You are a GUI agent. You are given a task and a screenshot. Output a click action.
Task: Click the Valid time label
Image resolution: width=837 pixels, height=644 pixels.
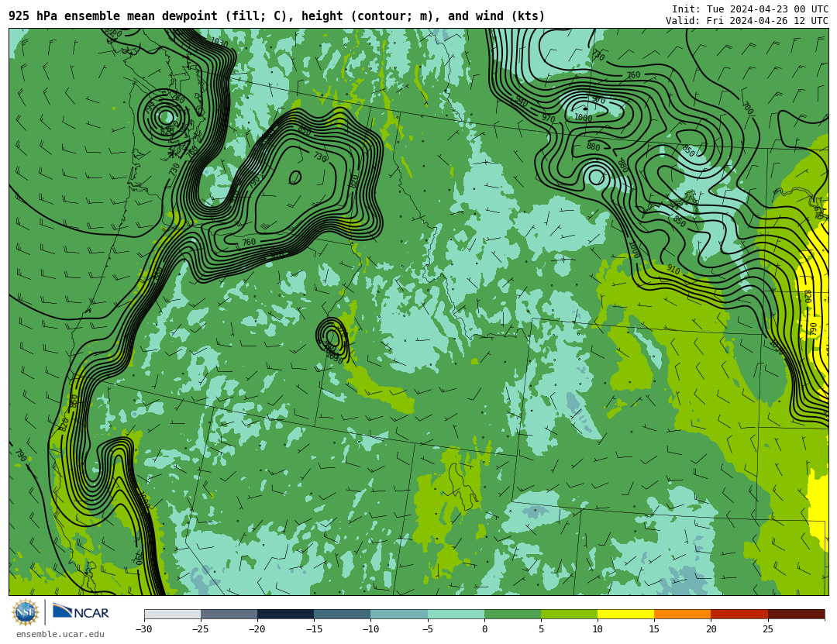coord(747,21)
